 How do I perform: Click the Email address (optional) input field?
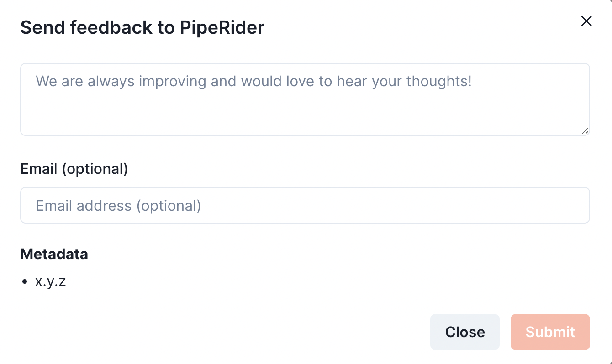click(x=305, y=205)
